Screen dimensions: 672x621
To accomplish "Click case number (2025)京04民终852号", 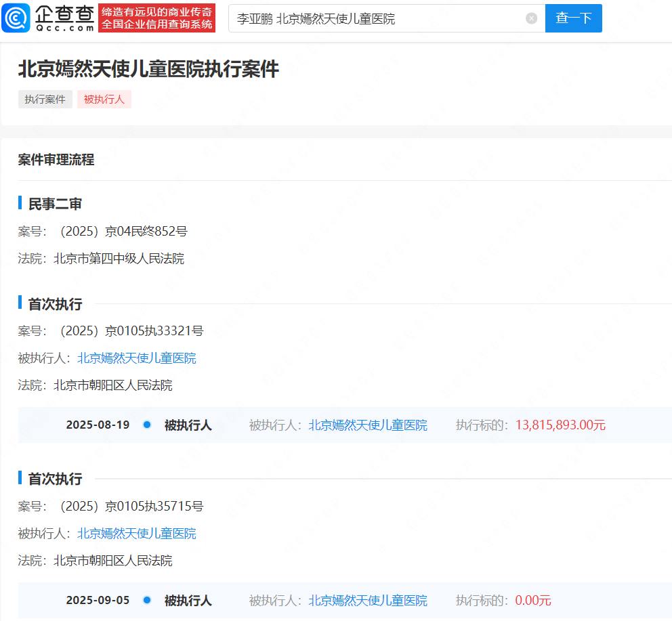I will click(123, 232).
